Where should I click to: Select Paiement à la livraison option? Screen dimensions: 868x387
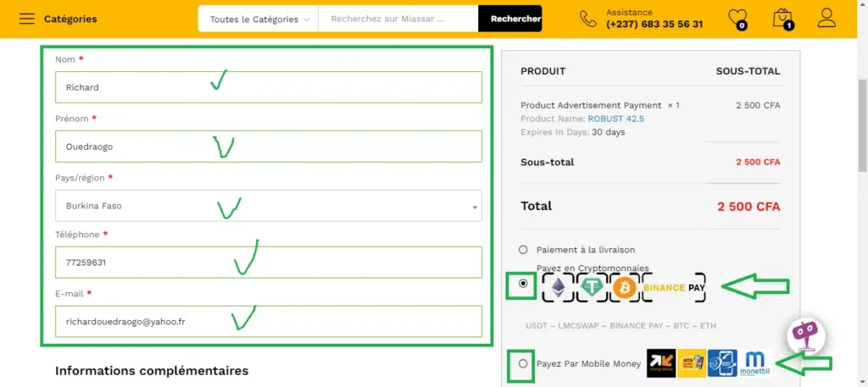[523, 250]
